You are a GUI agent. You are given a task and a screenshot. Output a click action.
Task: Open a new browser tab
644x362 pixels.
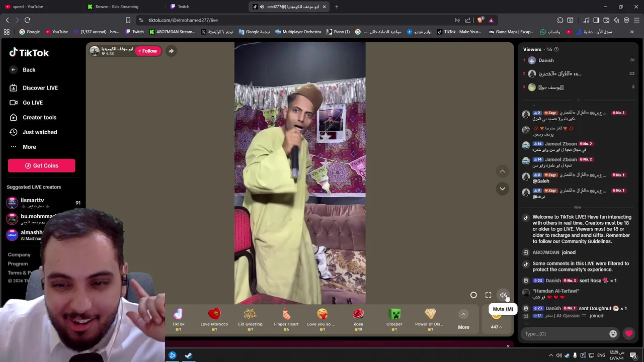point(337,7)
